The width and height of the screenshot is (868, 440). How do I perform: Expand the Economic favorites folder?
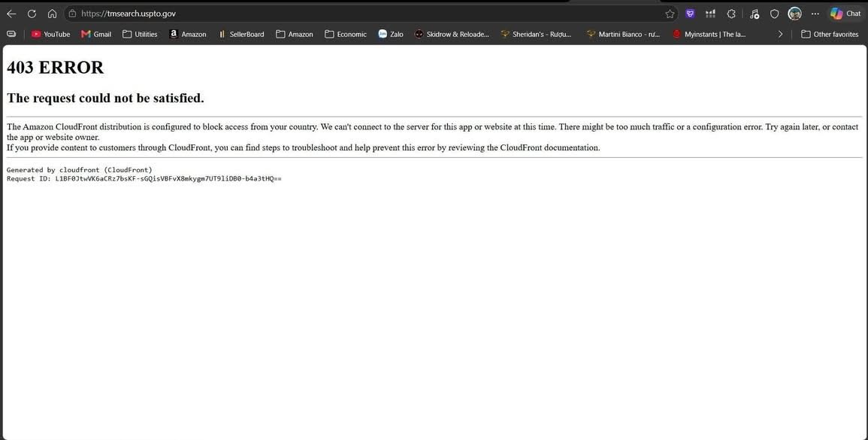pyautogui.click(x=346, y=35)
